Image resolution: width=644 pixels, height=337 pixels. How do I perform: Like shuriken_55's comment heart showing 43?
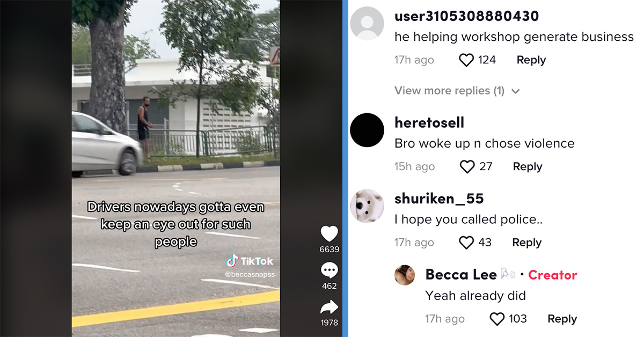click(466, 243)
